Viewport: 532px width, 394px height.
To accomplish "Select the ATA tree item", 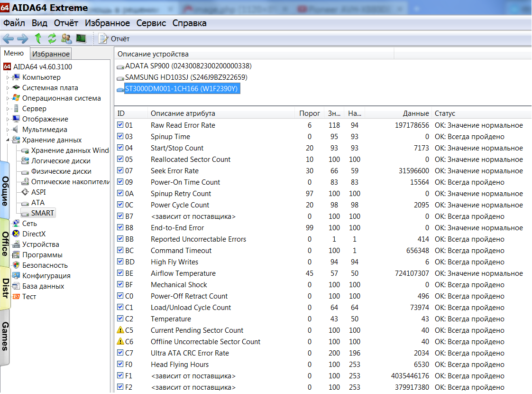I will [x=37, y=203].
